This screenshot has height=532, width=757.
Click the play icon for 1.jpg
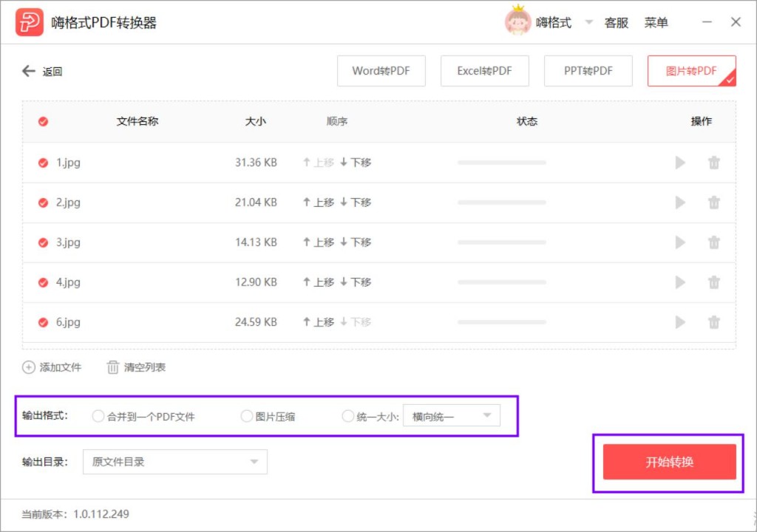(680, 163)
